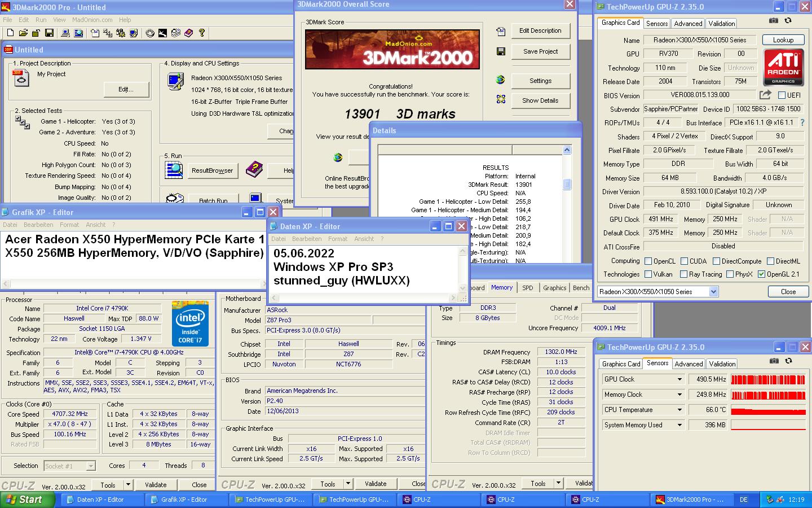Click the globe icon beside Settings button

pos(500,80)
